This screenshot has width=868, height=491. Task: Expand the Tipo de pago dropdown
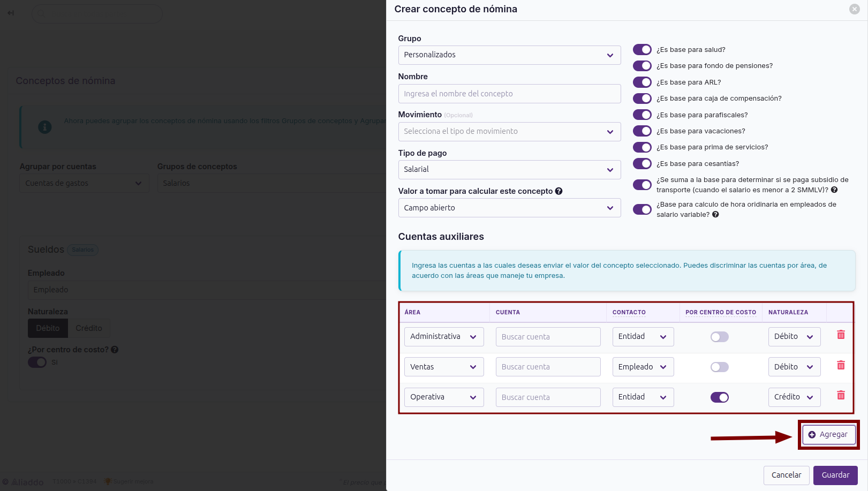click(x=509, y=170)
